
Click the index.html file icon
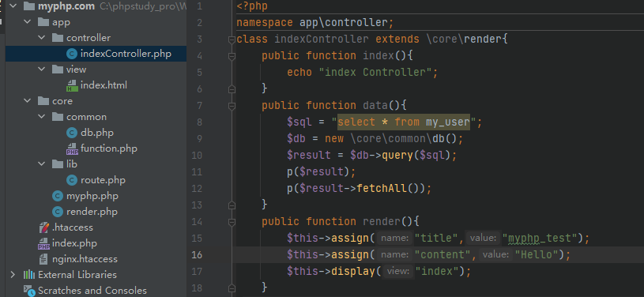click(72, 85)
